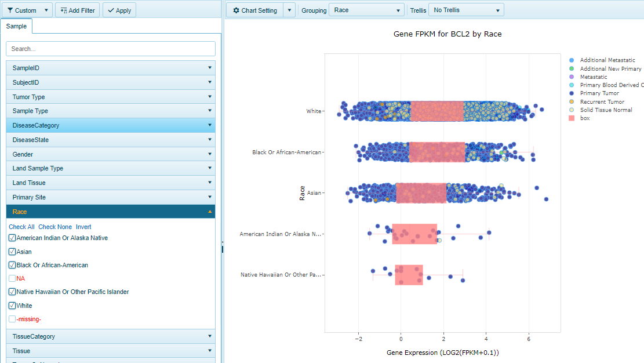Enable the NA race checkbox
This screenshot has width=644, height=363.
12,278
